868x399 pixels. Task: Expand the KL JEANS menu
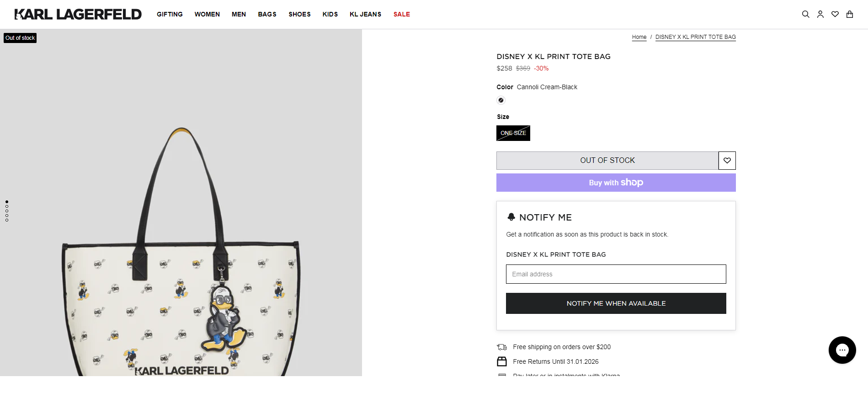pyautogui.click(x=365, y=14)
